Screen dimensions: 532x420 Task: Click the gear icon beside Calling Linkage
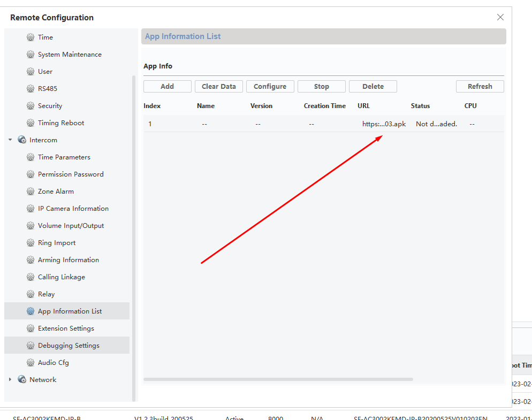coord(31,277)
